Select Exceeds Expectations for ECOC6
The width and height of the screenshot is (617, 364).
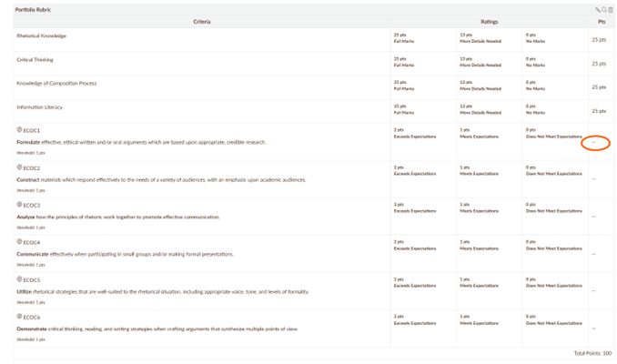click(x=415, y=323)
